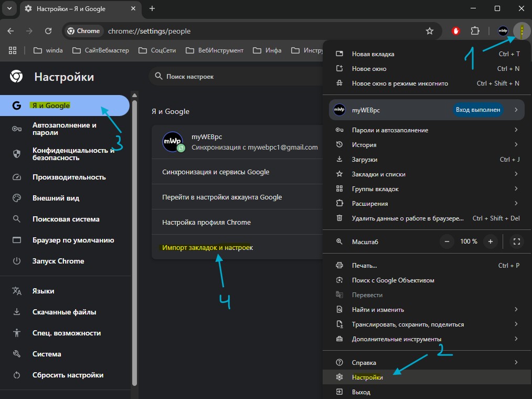Open Новое окно в режиме инкогнито
Image resolution: width=532 pixels, height=399 pixels.
point(427,83)
